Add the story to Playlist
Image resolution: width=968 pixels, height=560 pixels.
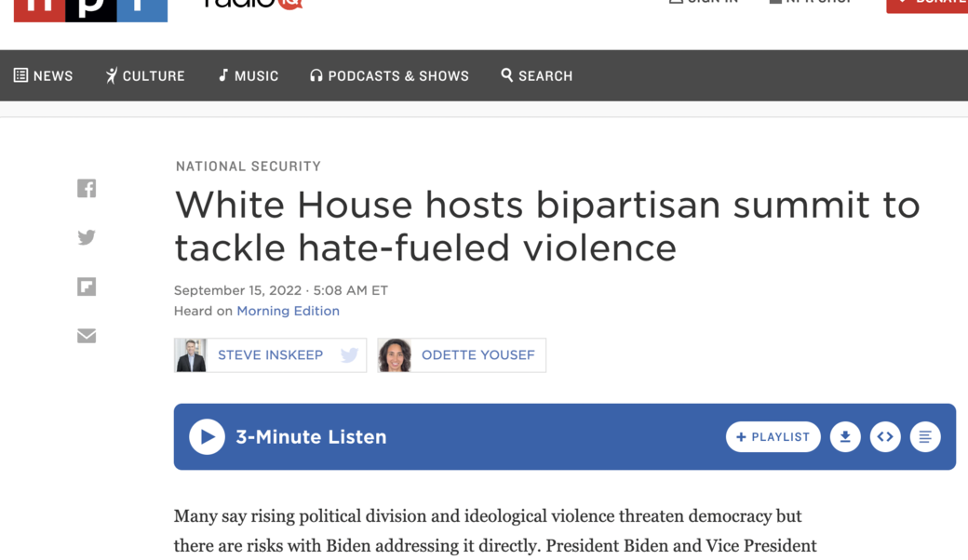click(773, 437)
